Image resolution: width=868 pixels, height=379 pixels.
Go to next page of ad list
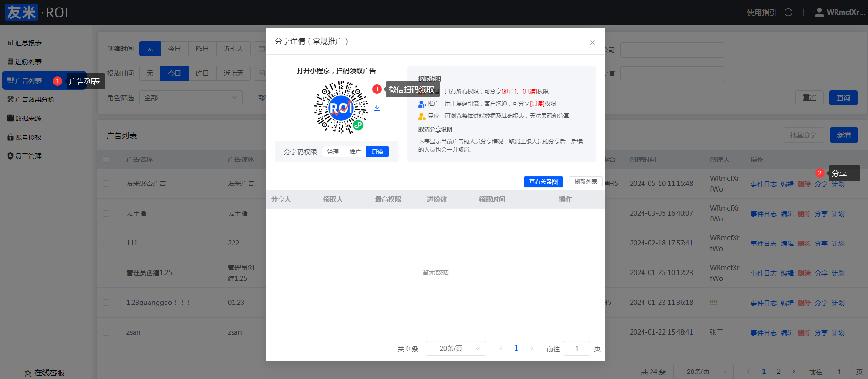click(794, 371)
